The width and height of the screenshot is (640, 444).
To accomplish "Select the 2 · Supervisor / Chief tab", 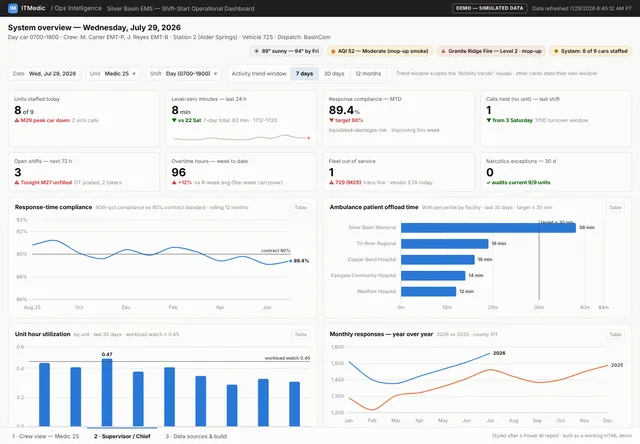I will point(122,436).
